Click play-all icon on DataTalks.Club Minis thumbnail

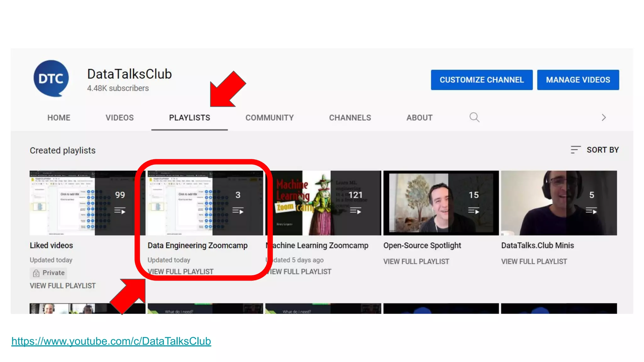coord(591,211)
